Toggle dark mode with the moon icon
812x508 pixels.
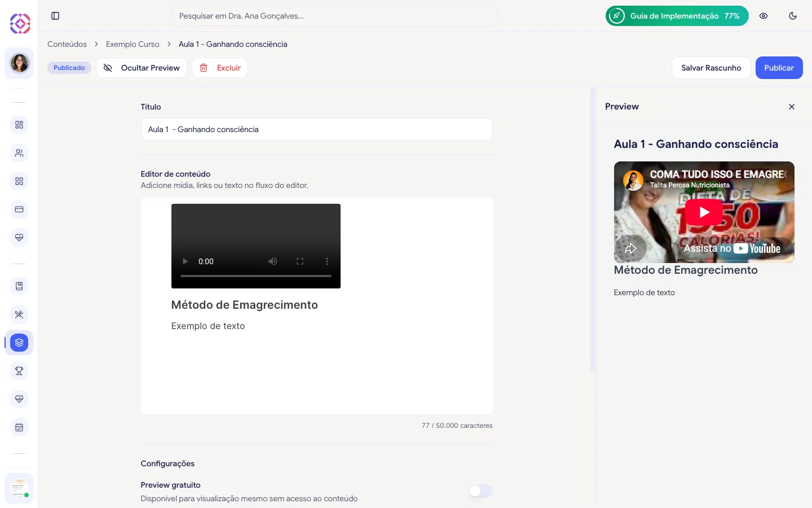click(x=793, y=16)
